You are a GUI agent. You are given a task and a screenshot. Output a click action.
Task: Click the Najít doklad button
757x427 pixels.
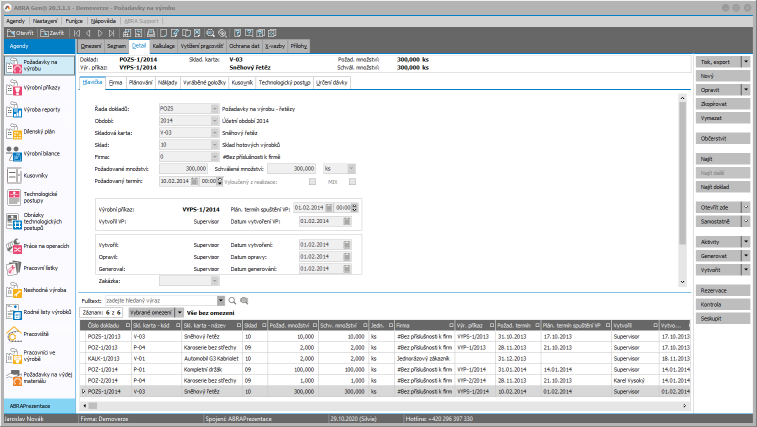point(723,187)
